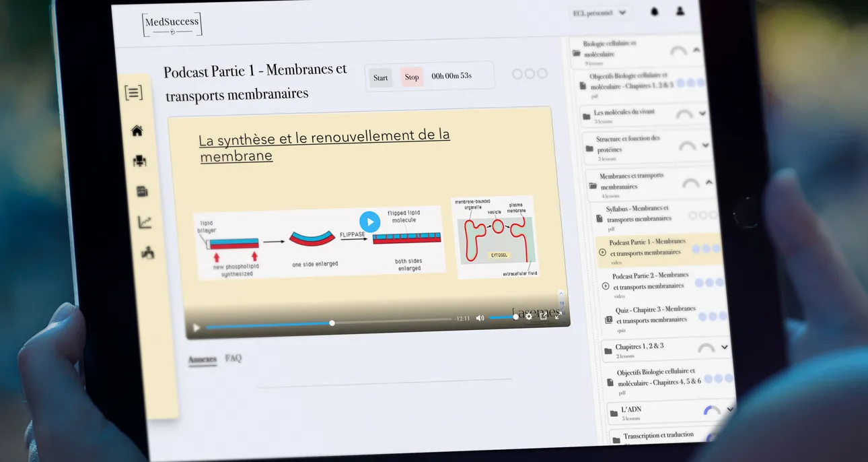Switch to the FAQ tab
This screenshot has height=462, width=868.
pyautogui.click(x=233, y=358)
